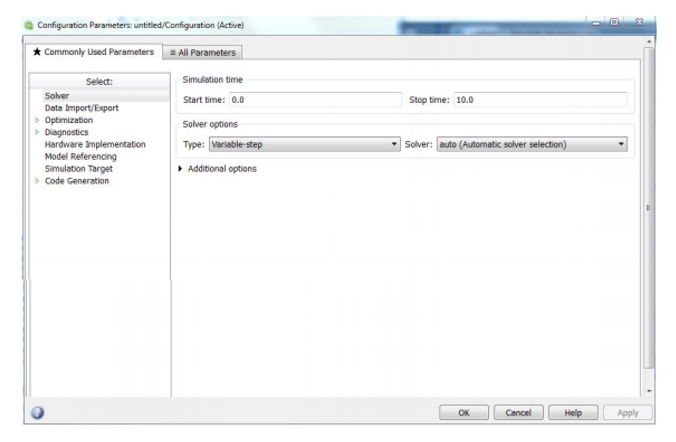Show the Additional options section
The width and height of the screenshot is (676, 442).
tap(181, 169)
